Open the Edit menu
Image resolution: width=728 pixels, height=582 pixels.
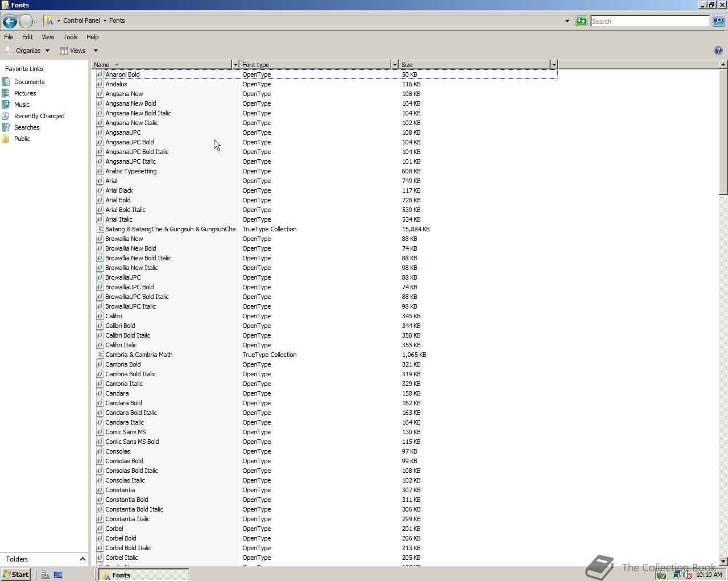click(x=27, y=37)
